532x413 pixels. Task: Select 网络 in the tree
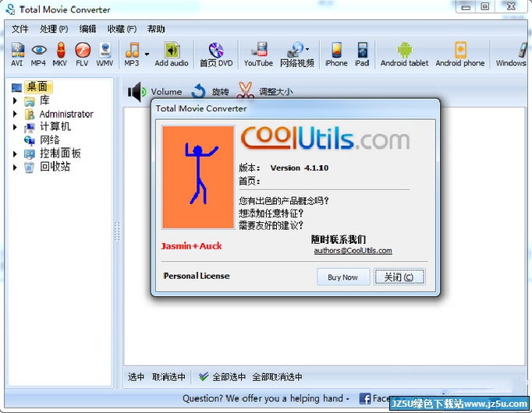tap(42, 140)
